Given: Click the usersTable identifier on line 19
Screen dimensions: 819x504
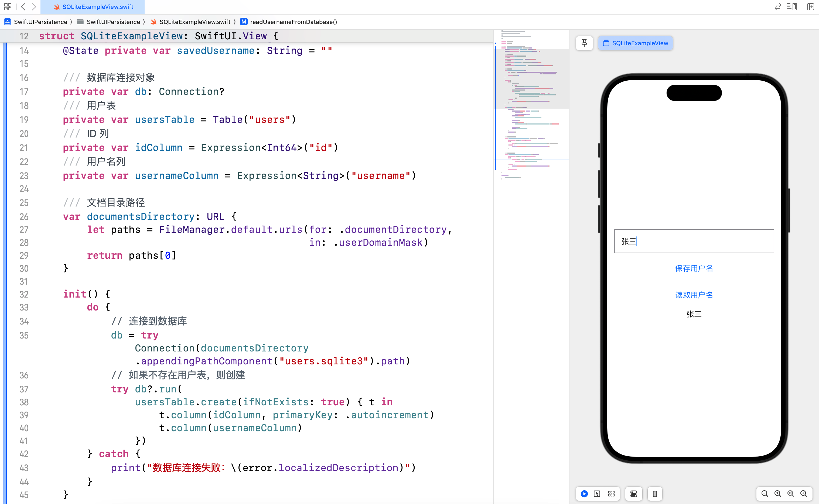Looking at the screenshot, I should click(x=165, y=120).
